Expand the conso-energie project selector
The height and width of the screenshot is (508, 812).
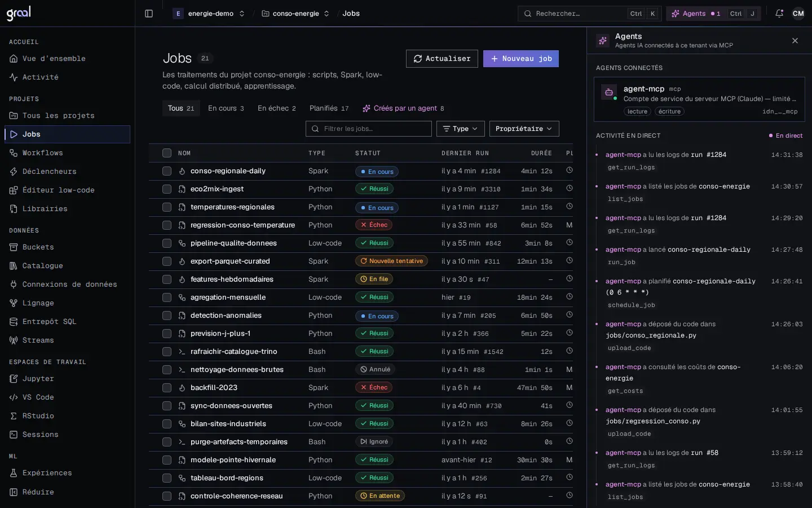[x=295, y=14]
